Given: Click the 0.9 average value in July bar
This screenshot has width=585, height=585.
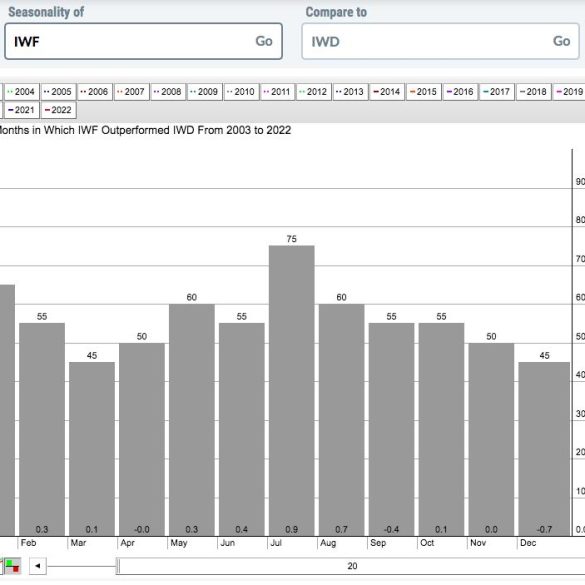Looking at the screenshot, I should pos(292,529).
